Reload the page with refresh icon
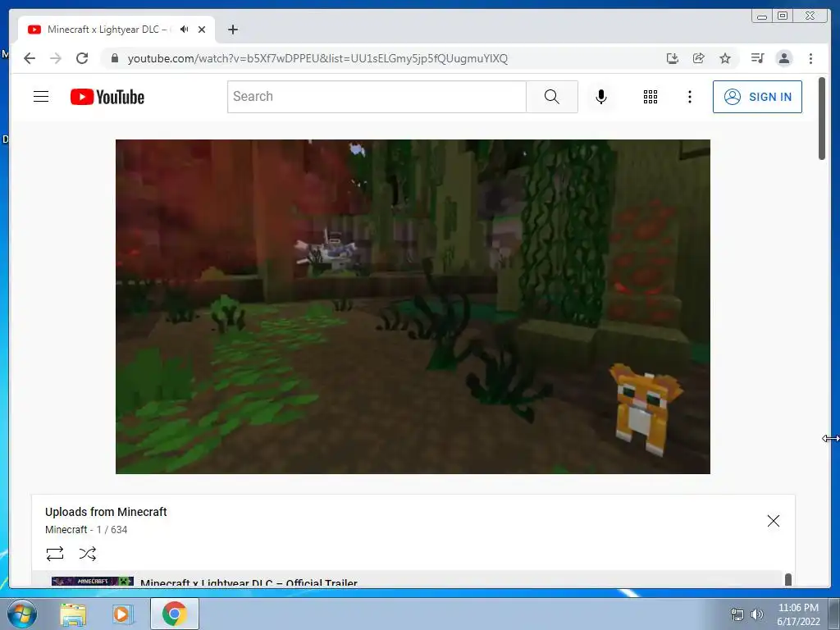Screen dimensions: 840x630 (82, 58)
